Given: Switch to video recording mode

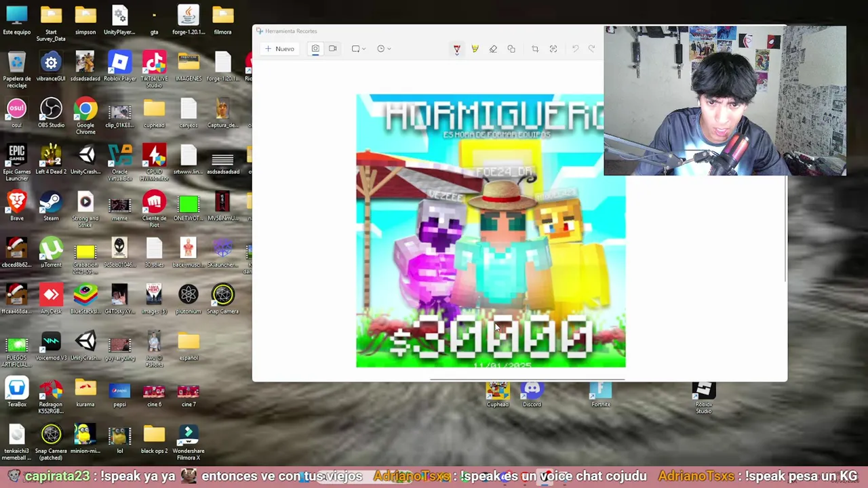Looking at the screenshot, I should coord(332,49).
